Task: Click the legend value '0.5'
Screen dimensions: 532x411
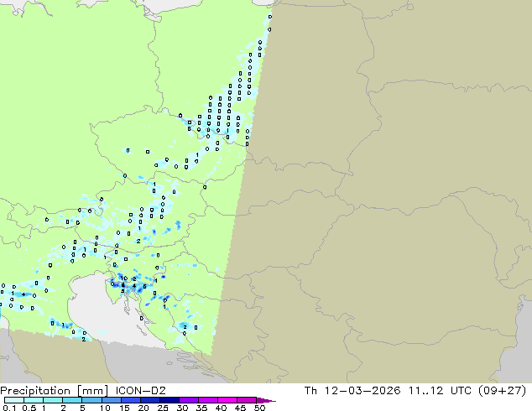Action: click(x=29, y=408)
